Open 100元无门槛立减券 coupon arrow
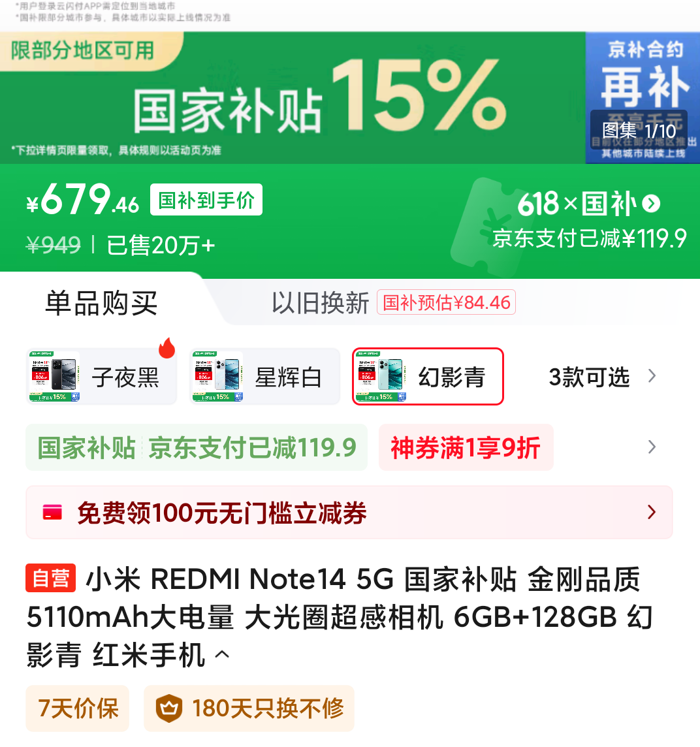700x747 pixels. pos(652,512)
